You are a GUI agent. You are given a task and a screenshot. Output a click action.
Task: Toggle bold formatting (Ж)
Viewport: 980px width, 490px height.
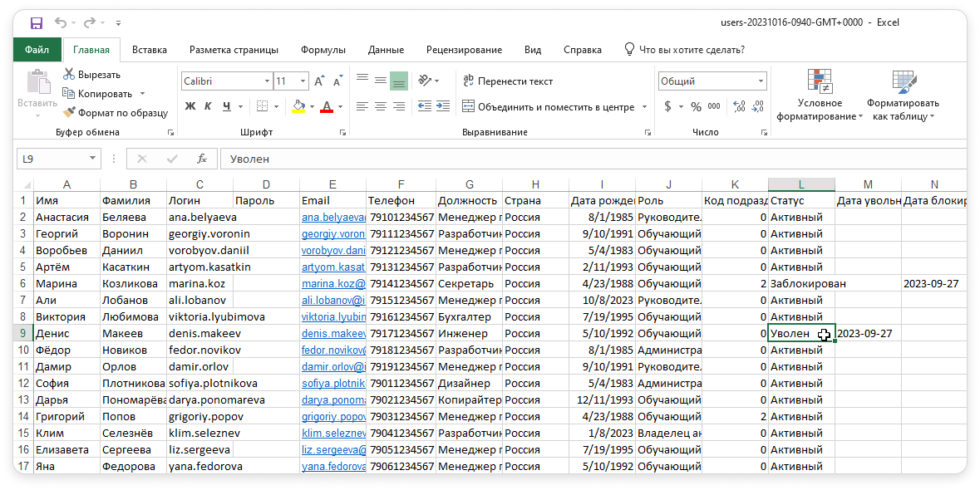click(190, 107)
